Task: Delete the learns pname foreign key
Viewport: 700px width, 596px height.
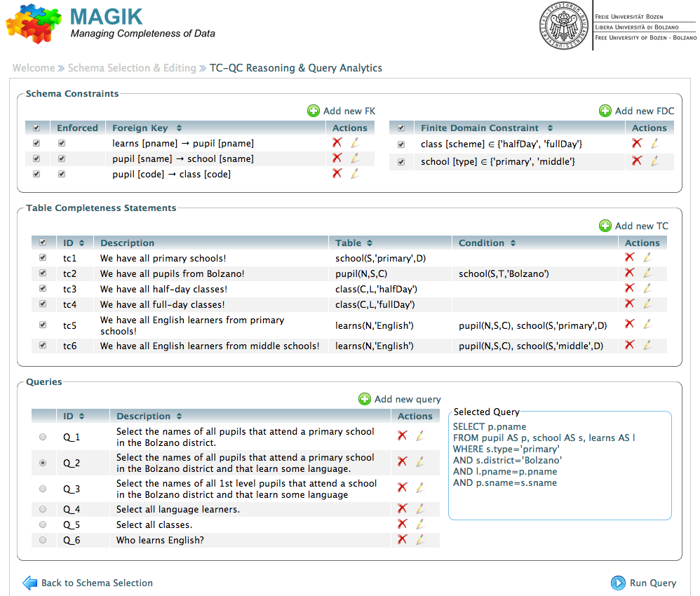Action: coord(337,142)
